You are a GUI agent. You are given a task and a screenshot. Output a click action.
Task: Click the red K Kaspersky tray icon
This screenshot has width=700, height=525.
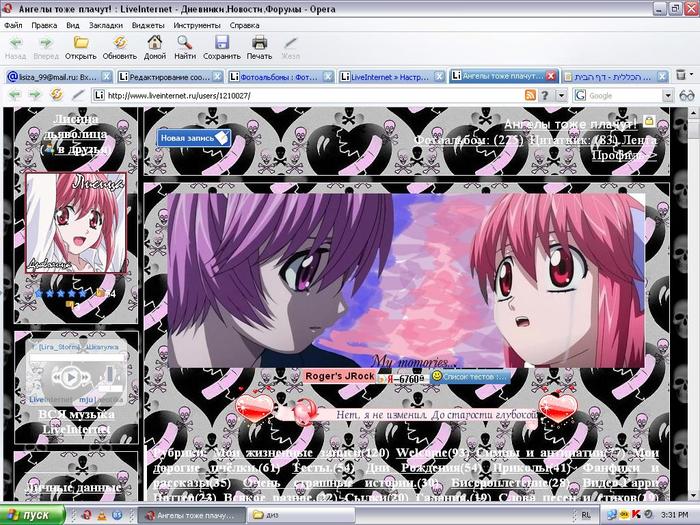[x=635, y=515]
